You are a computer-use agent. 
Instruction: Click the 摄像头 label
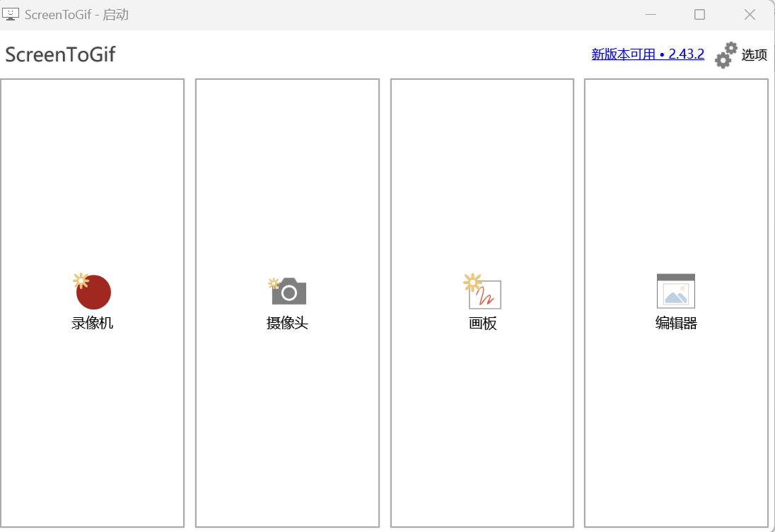click(x=287, y=323)
